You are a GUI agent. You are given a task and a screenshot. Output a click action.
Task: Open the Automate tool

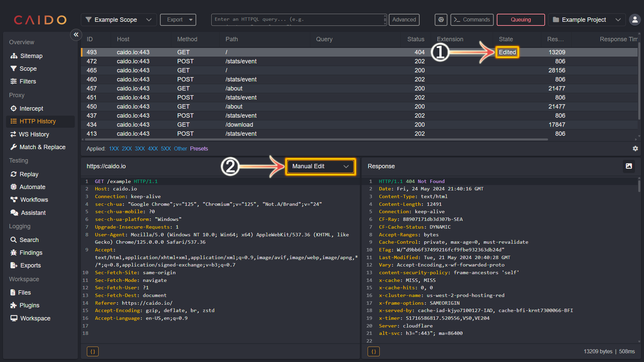(28, 187)
